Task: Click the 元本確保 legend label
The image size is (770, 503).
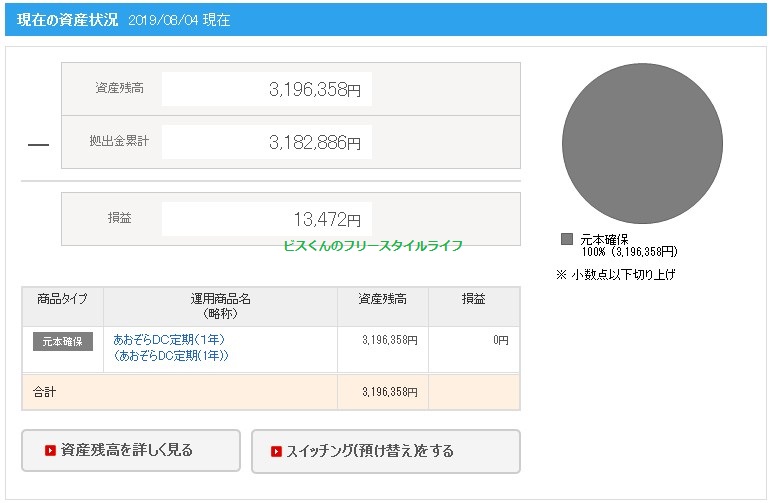Action: click(x=605, y=240)
